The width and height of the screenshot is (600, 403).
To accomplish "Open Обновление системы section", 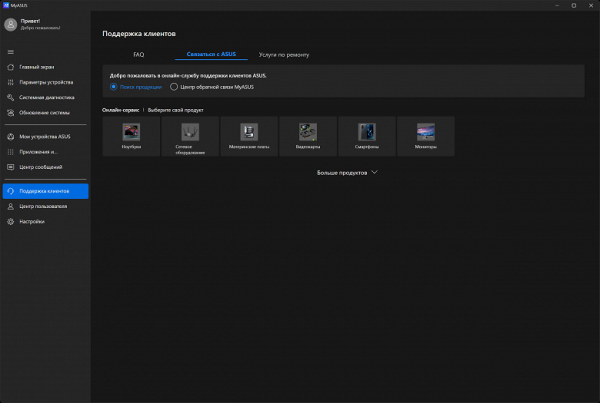I will (x=43, y=112).
